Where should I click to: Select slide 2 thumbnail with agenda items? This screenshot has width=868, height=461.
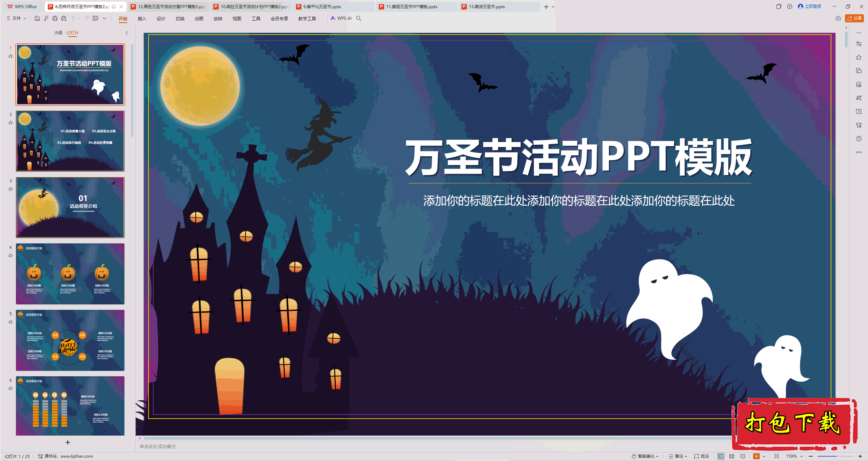[x=70, y=141]
